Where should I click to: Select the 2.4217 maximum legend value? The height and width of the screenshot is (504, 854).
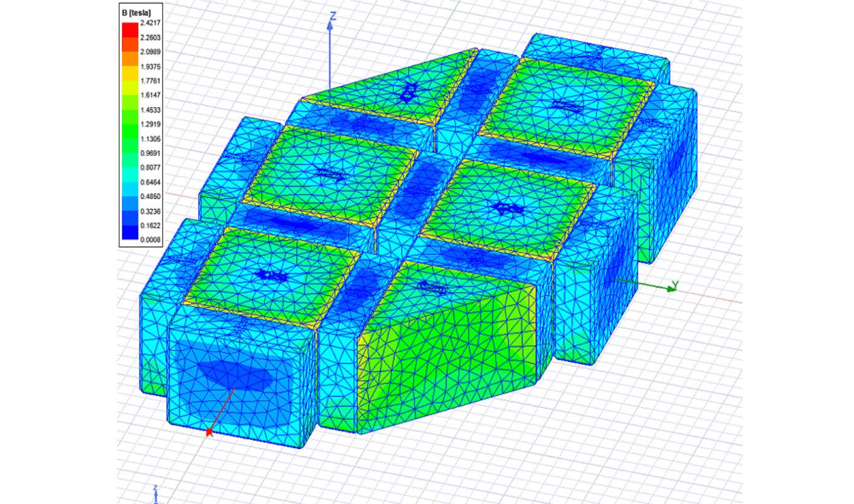[150, 23]
